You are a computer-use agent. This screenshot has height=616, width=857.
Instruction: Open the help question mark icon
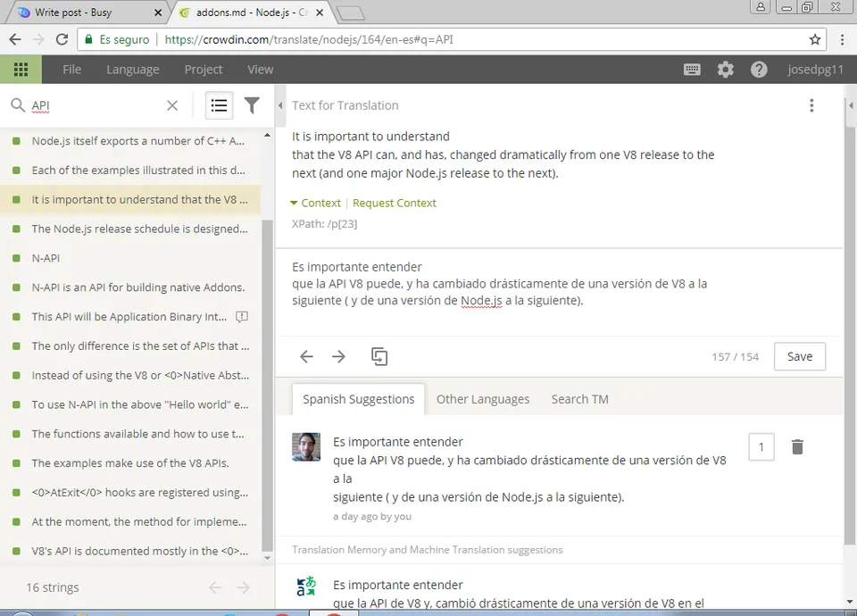(759, 70)
